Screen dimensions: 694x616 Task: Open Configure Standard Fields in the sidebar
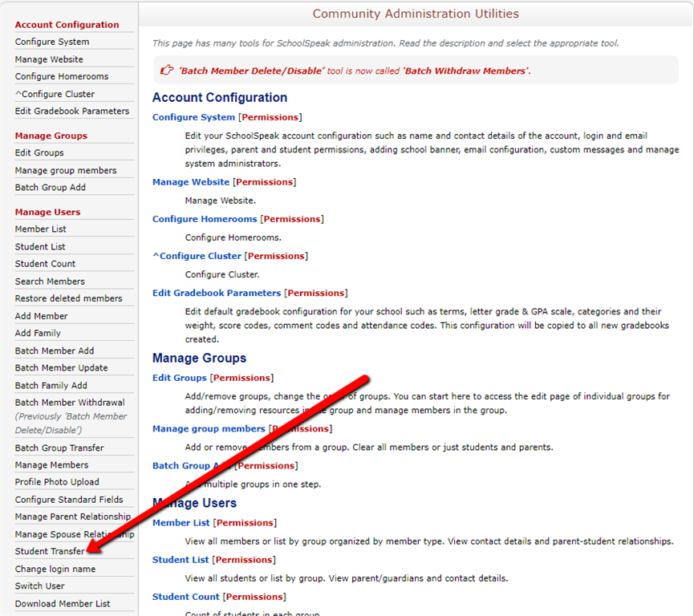69,500
